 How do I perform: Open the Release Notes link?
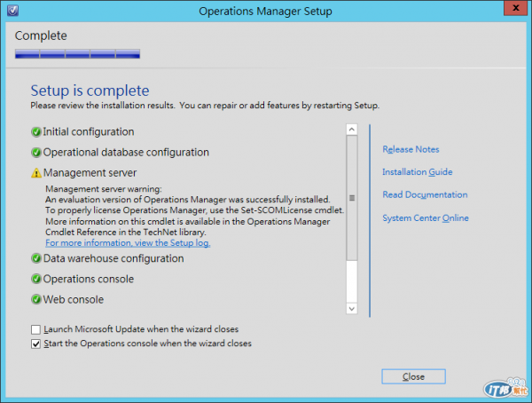[x=411, y=149]
